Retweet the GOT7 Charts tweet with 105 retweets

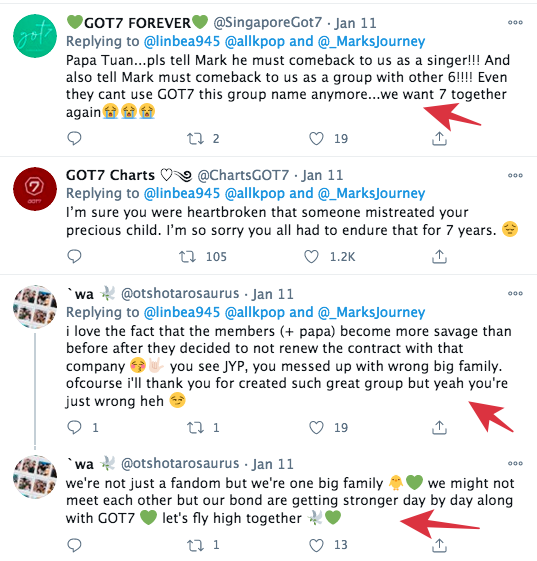[187, 257]
